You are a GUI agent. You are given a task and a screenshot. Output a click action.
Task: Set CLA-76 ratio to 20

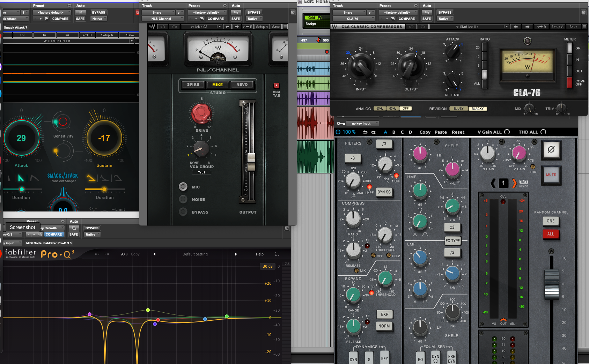[x=485, y=47]
